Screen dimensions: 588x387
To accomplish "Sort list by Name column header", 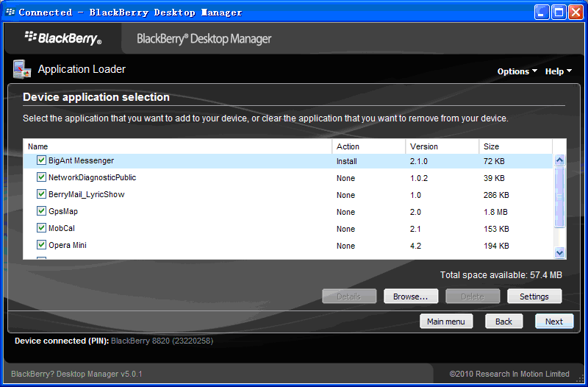I will click(177, 146).
